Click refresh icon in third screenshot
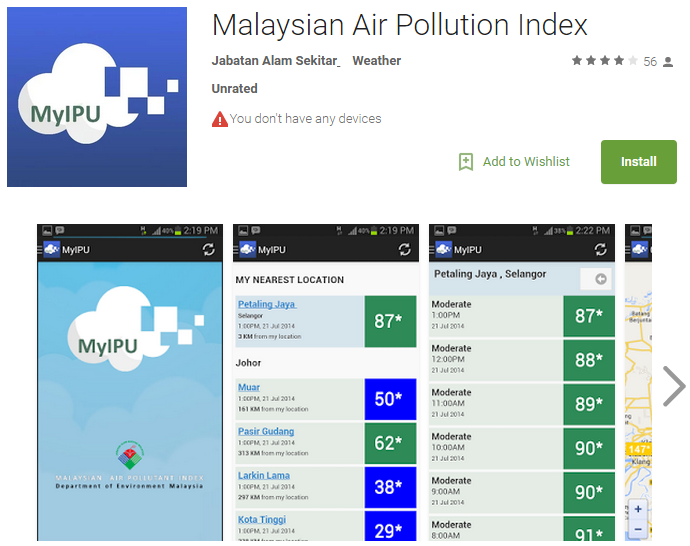The image size is (690, 546). [x=600, y=249]
